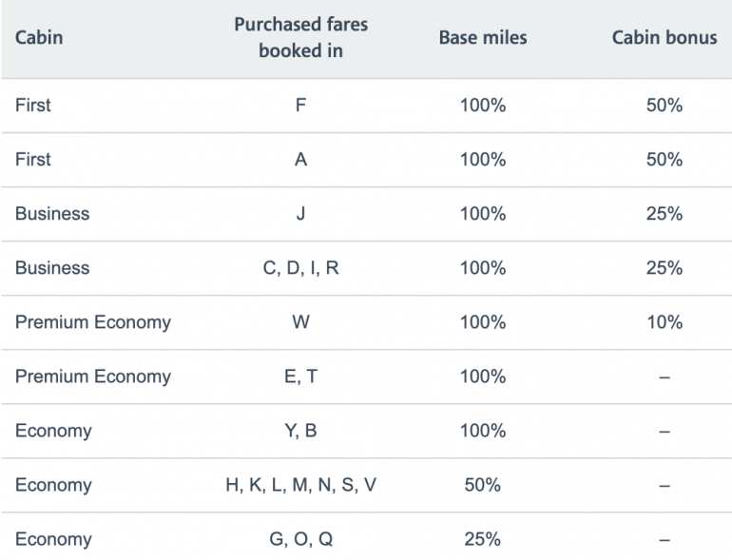Select the 10% cabin bonus value

coord(665,322)
